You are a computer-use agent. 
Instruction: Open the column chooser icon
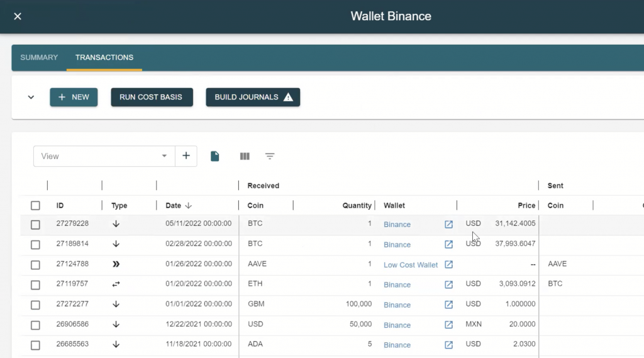coord(245,156)
